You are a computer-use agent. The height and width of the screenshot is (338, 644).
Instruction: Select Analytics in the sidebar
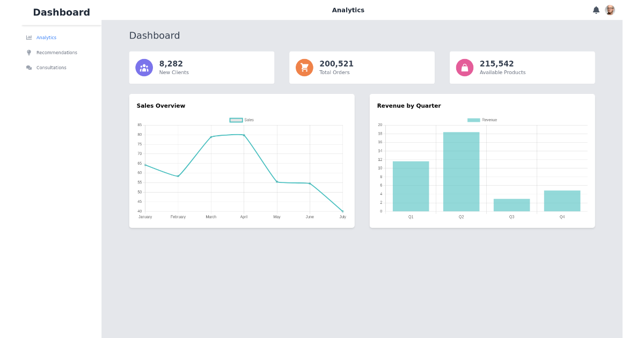[x=45, y=37]
